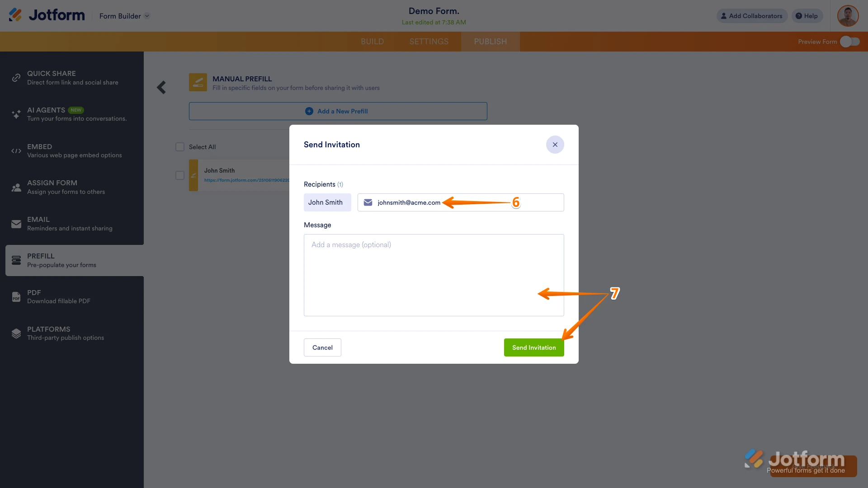Click the optional Message text area

(434, 275)
